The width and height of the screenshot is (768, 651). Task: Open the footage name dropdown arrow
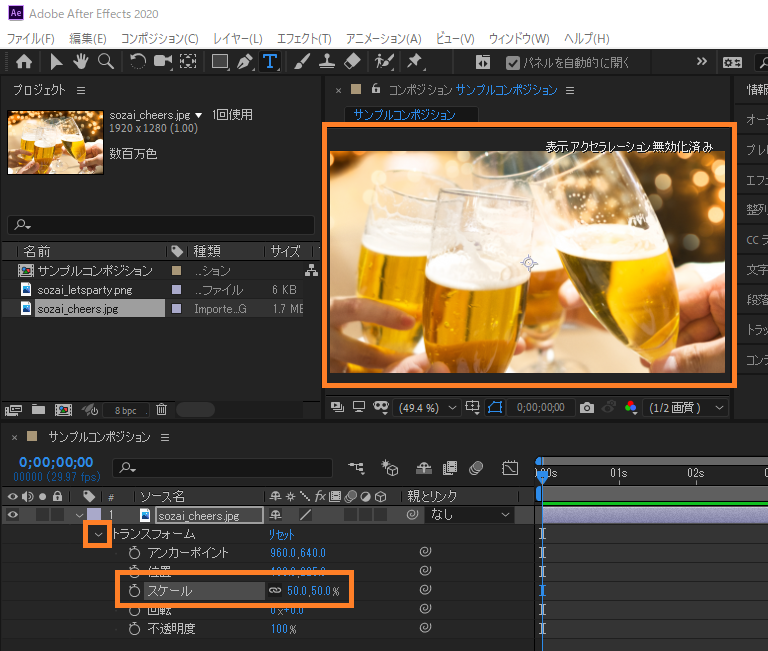pyautogui.click(x=198, y=116)
